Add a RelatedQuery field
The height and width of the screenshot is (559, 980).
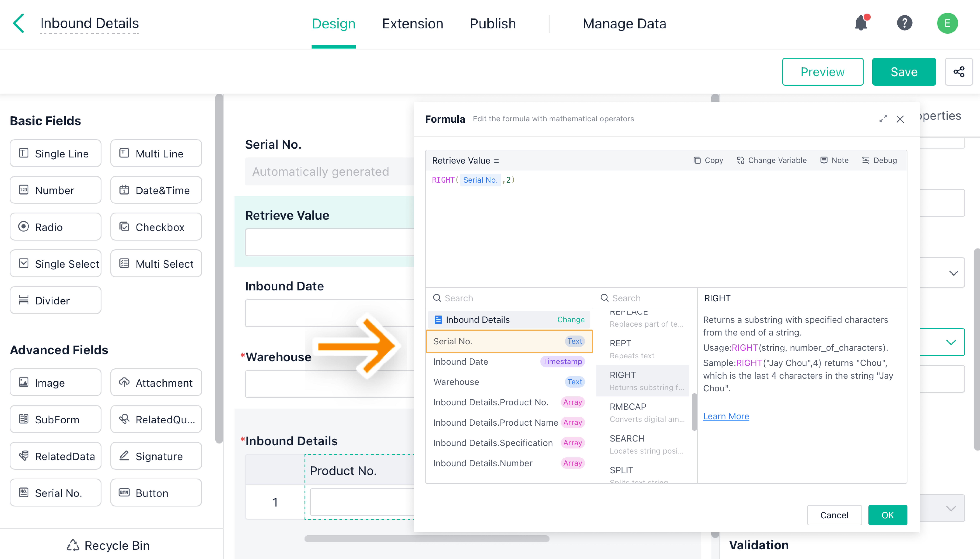coord(156,420)
